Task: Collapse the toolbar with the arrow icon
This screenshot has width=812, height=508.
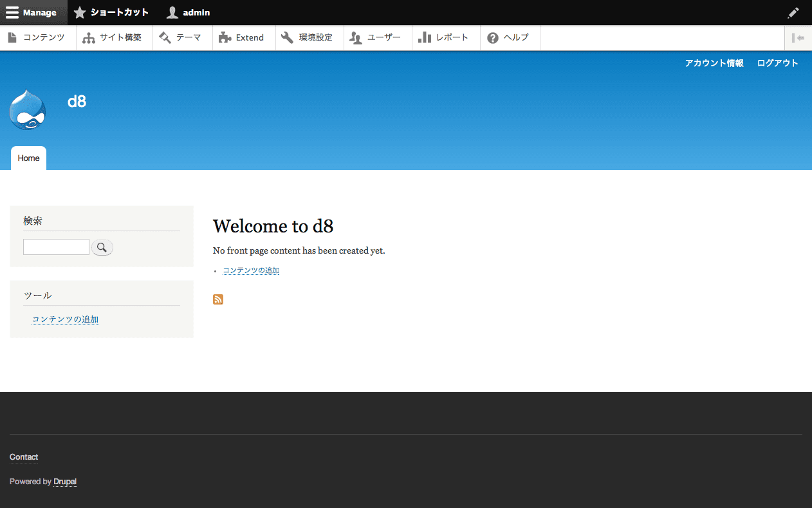Action: tap(798, 38)
